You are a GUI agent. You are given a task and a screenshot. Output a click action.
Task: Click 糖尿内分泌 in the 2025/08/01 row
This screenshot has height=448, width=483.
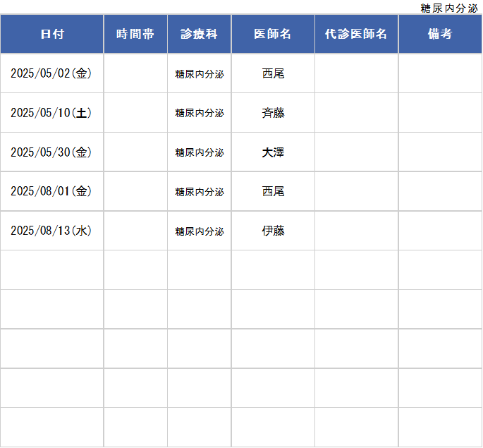pos(200,192)
